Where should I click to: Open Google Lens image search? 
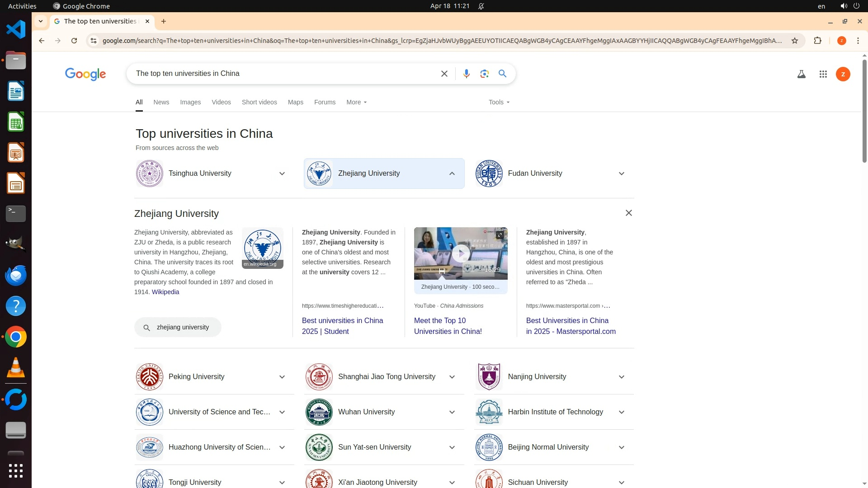pyautogui.click(x=484, y=74)
